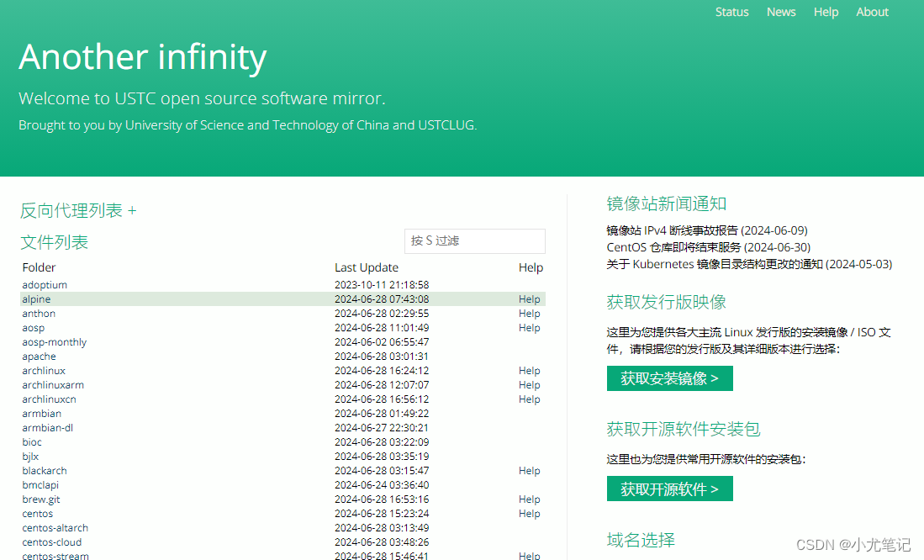Click the 获取发行版映像 heading
Image resolution: width=924 pixels, height=560 pixels.
tap(667, 302)
